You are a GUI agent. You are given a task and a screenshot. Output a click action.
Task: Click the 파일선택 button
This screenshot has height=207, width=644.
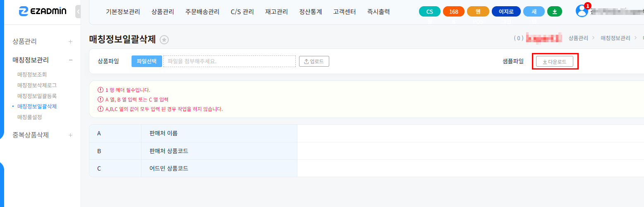pos(147,61)
